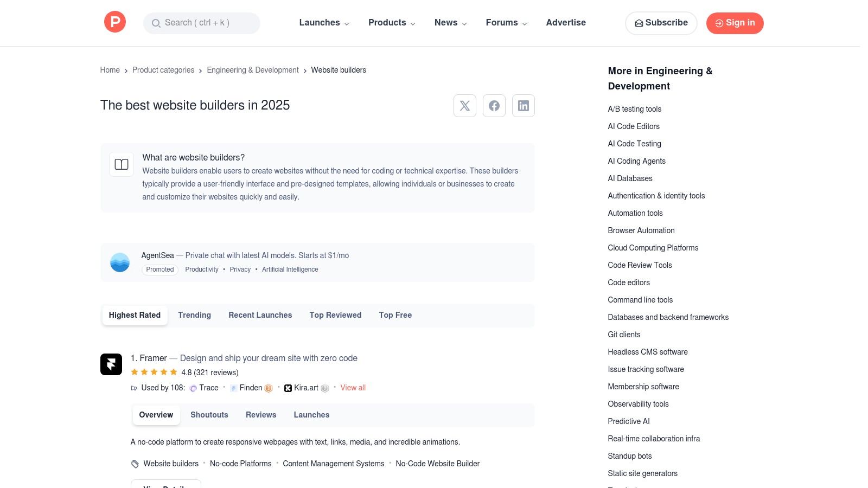Click the book icon beside What are website builders

(122, 164)
